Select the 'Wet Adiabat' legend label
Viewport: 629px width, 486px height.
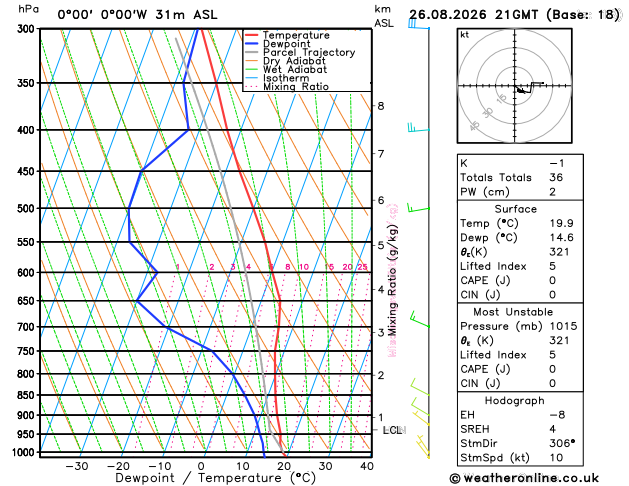click(295, 69)
